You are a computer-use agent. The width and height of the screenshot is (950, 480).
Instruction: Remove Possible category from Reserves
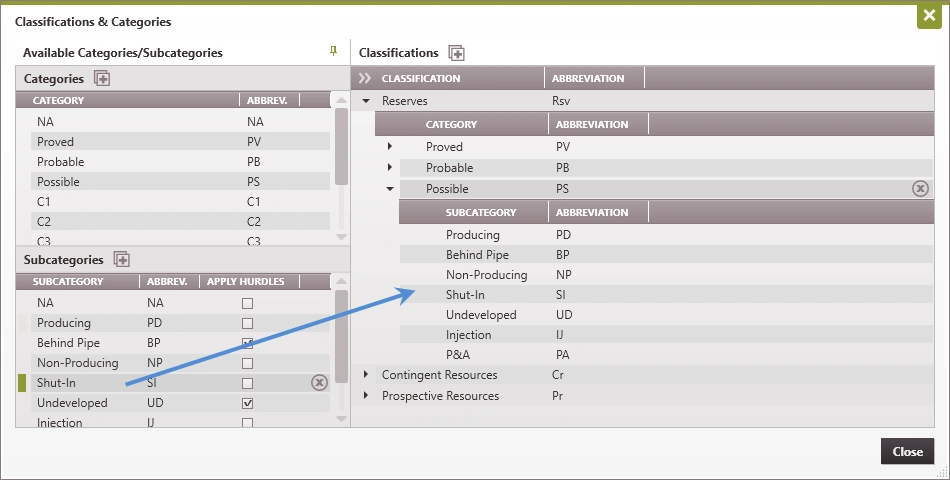(920, 188)
